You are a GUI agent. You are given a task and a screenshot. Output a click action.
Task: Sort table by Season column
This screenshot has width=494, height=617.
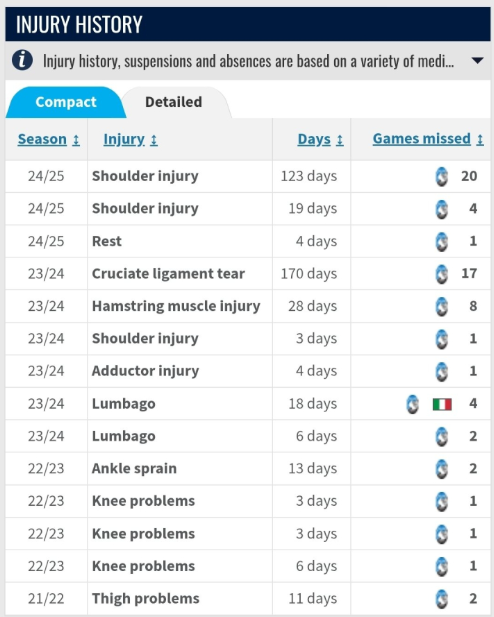(49, 139)
